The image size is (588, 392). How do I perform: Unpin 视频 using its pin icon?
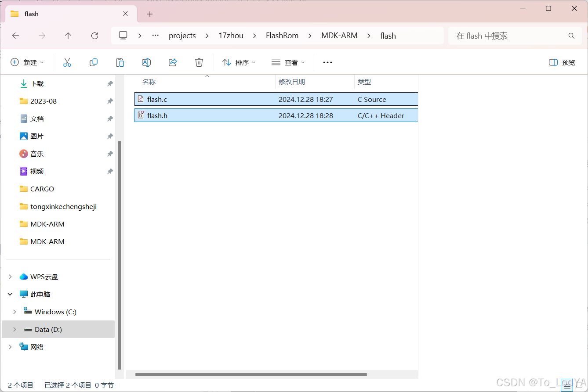(x=110, y=171)
